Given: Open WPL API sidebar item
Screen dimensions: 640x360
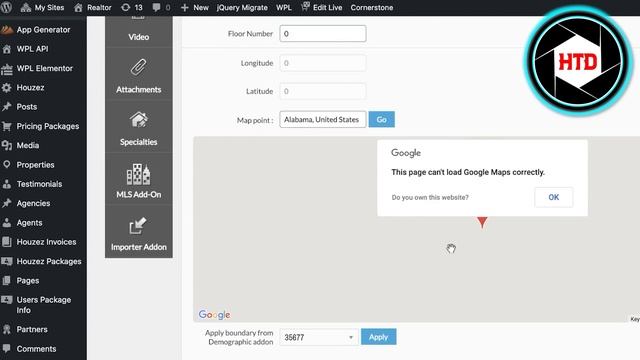Looking at the screenshot, I should coord(43,49).
